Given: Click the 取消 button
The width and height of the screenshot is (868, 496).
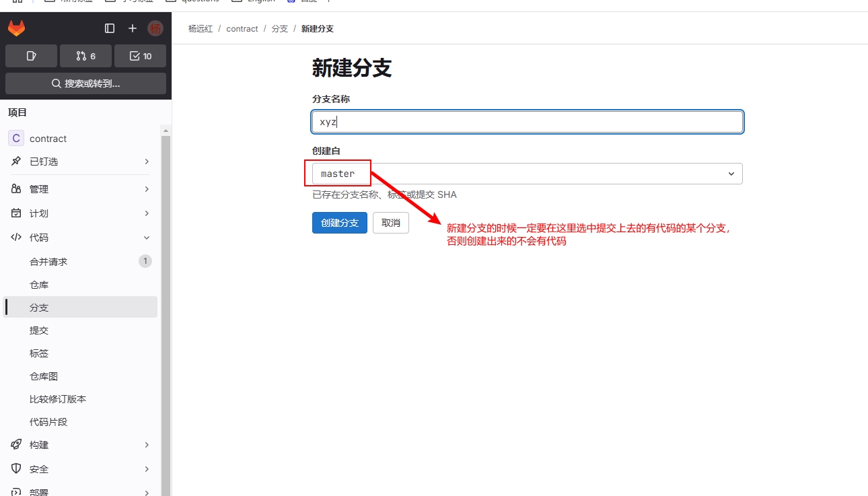Looking at the screenshot, I should click(x=391, y=223).
